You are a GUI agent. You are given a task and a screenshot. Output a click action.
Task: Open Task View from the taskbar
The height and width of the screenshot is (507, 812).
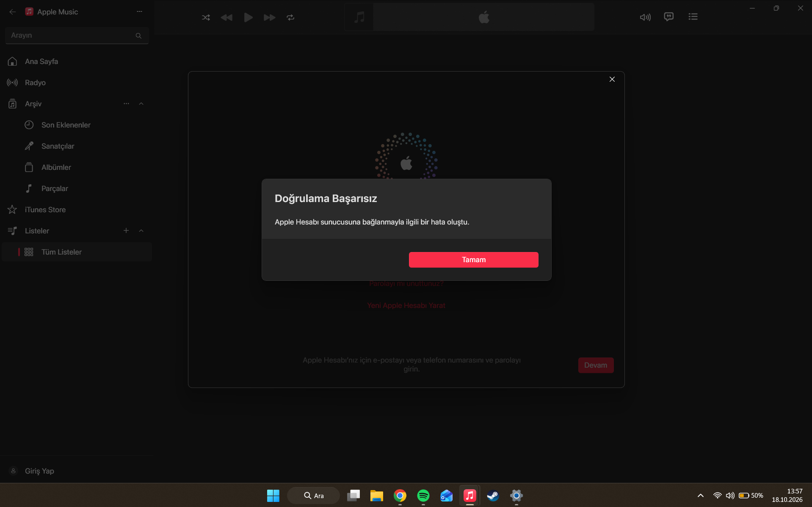point(353,495)
